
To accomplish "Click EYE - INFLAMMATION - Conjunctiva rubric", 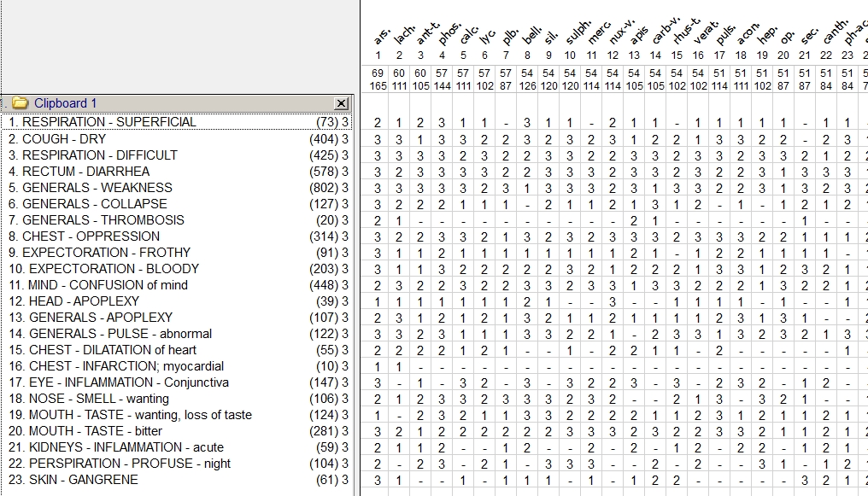I will 177,382.
